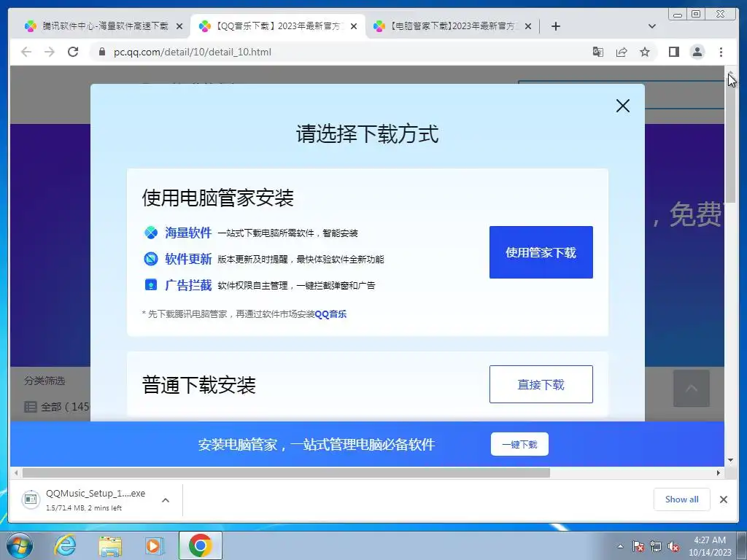Close the download method dialog
This screenshot has height=560, width=747.
tap(623, 106)
